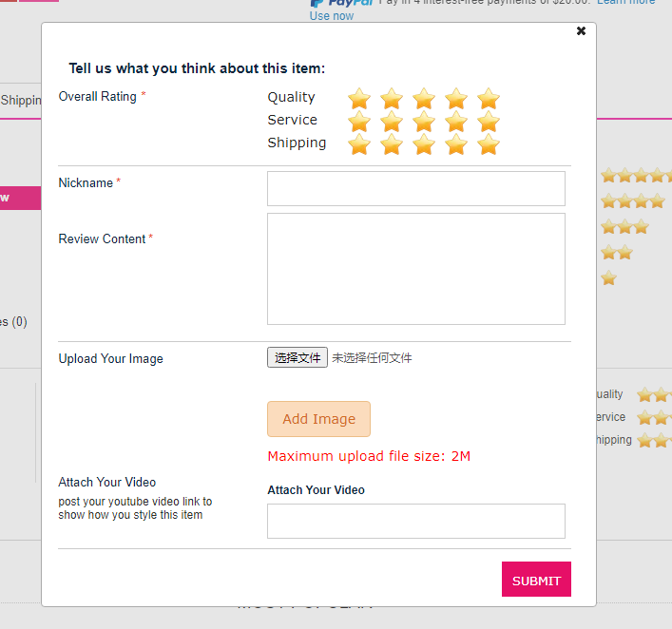Set Quality rating to four stars
The height and width of the screenshot is (629, 672).
(x=456, y=99)
